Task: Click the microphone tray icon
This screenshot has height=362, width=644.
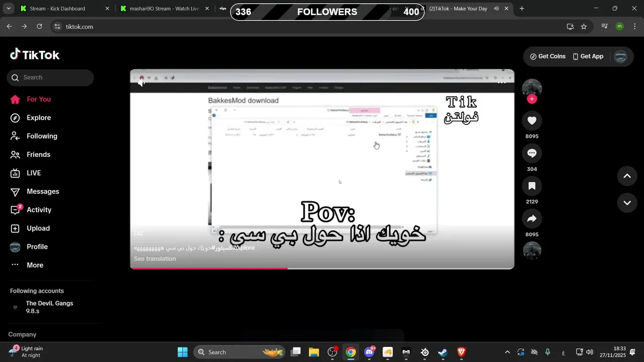Action: (x=548, y=352)
